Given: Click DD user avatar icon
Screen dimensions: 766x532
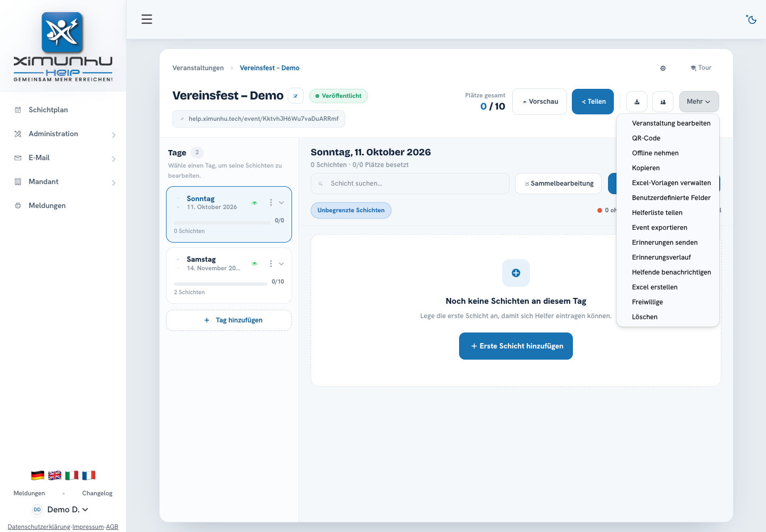Looking at the screenshot, I should coord(37,510).
